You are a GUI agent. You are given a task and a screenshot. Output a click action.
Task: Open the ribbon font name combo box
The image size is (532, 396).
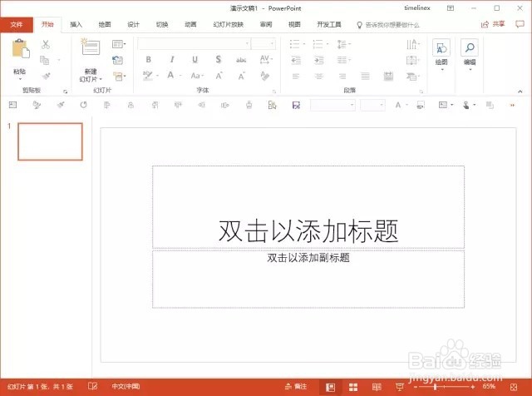click(194, 44)
